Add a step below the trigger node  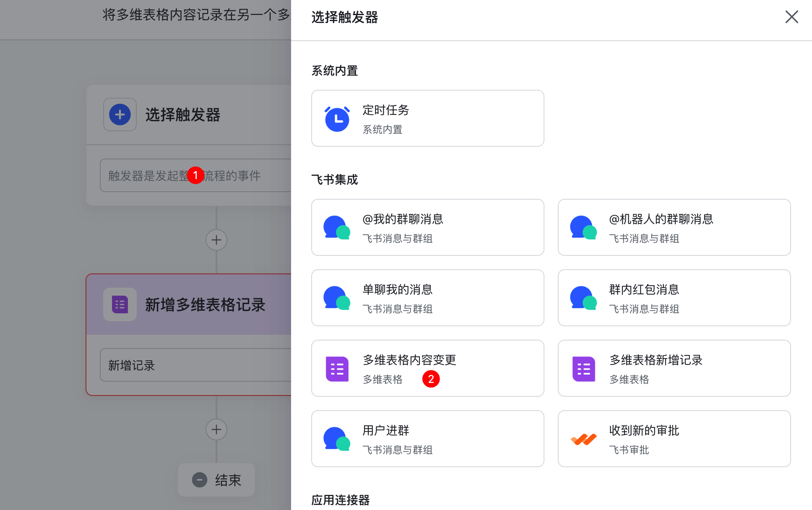tap(216, 240)
